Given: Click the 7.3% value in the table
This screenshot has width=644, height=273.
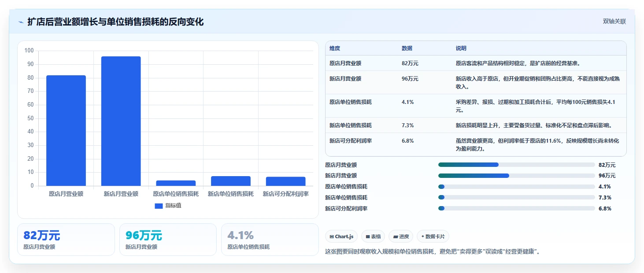Looking at the screenshot, I should [407, 125].
